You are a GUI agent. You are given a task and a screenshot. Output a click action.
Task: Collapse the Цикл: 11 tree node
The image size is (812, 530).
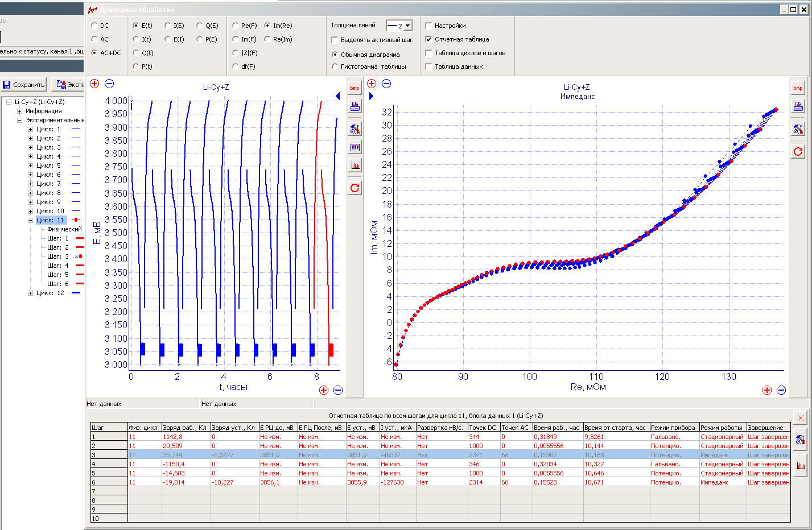tap(30, 220)
